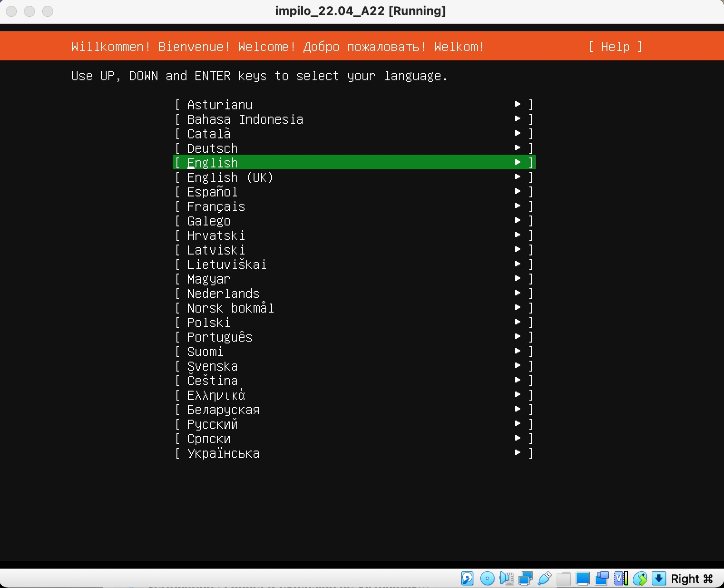Screen dimensions: 724x588
Task: Click the USB devices icon
Action: click(544, 578)
